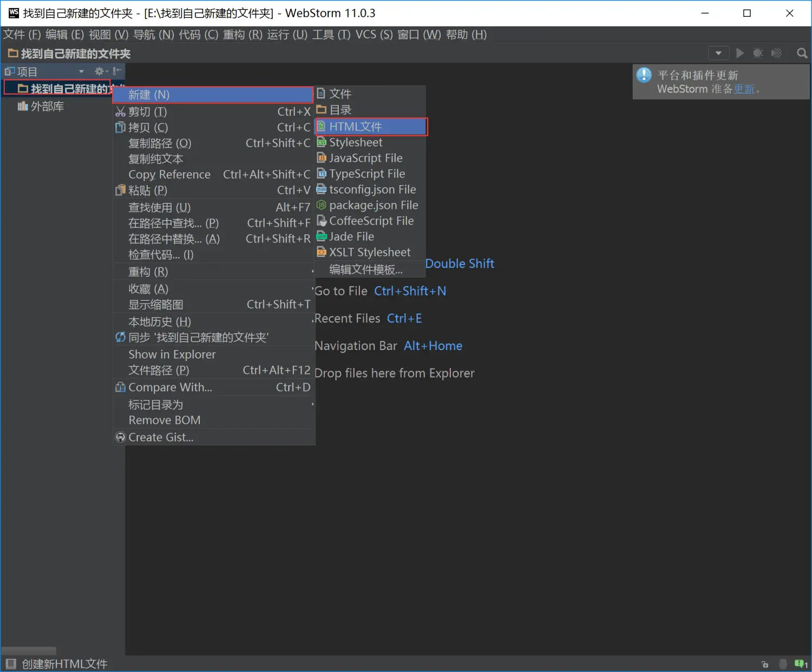Viewport: 812px width, 672px height.
Task: Click the tsconfig.json file icon
Action: (x=322, y=189)
